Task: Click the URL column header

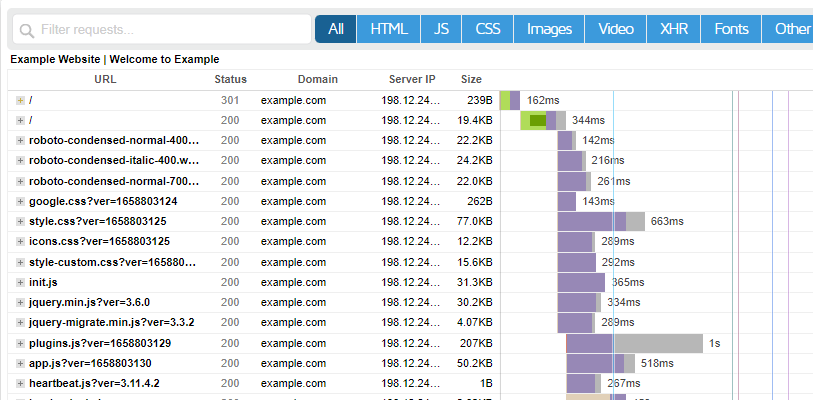Action: [x=105, y=79]
